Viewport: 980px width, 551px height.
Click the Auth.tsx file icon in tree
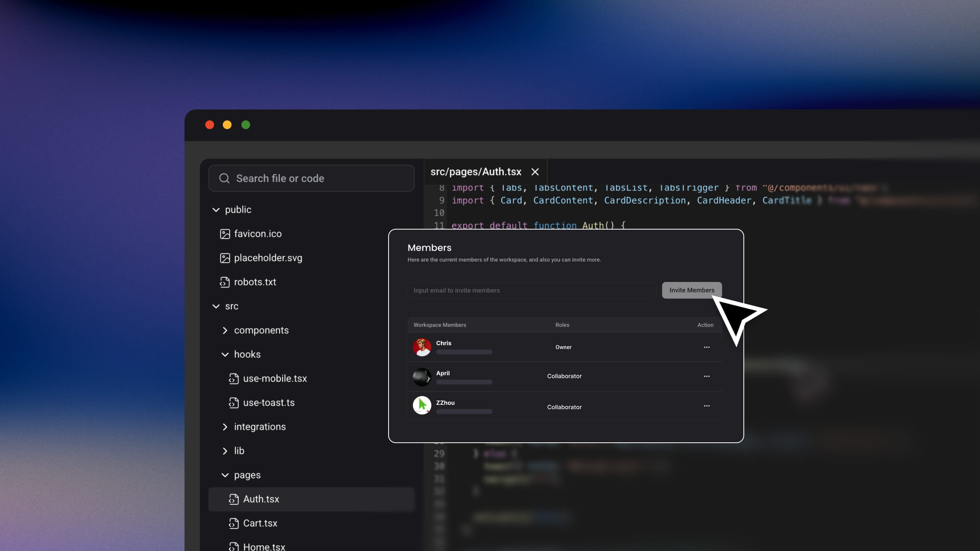coord(234,499)
